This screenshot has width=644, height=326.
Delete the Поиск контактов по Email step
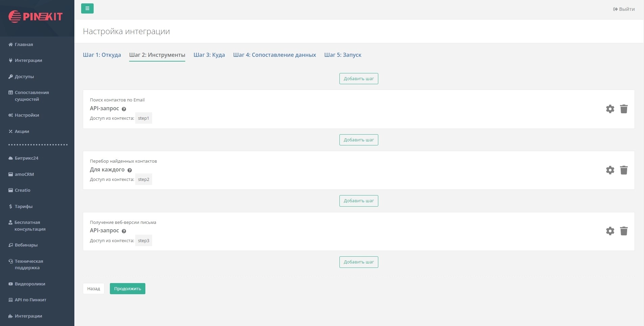pos(624,109)
